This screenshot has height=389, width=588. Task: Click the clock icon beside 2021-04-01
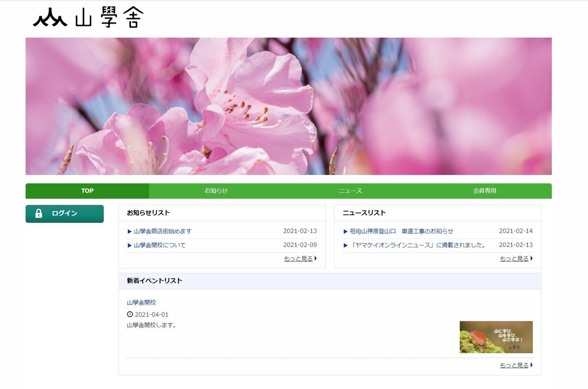pyautogui.click(x=130, y=314)
